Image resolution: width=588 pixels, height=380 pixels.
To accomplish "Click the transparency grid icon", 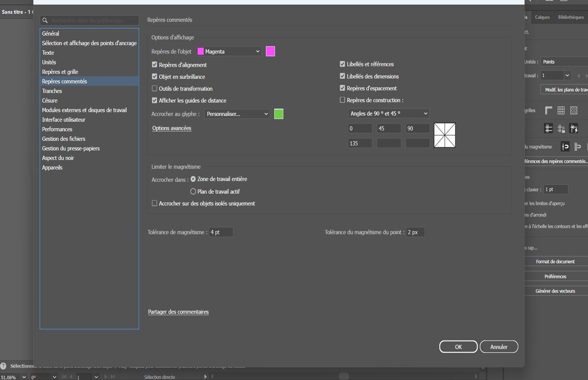I will coord(574,110).
